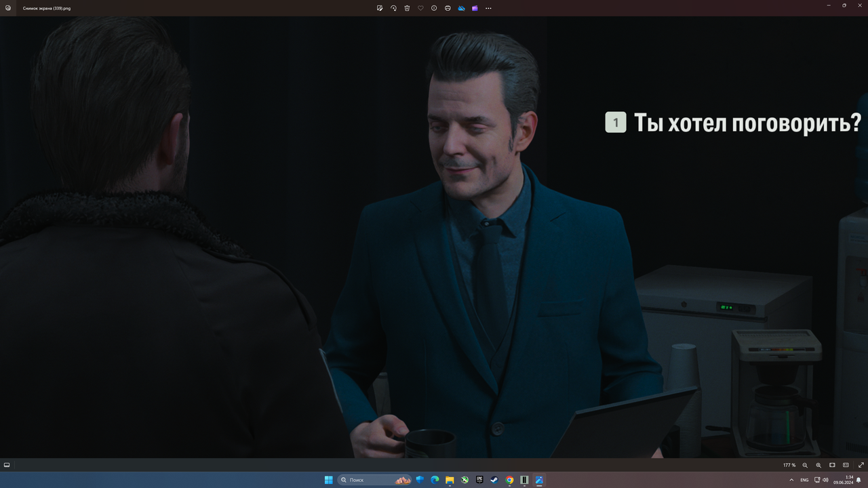The width and height of the screenshot is (868, 488).
Task: Open Clipchamp video editor icon
Action: click(475, 8)
